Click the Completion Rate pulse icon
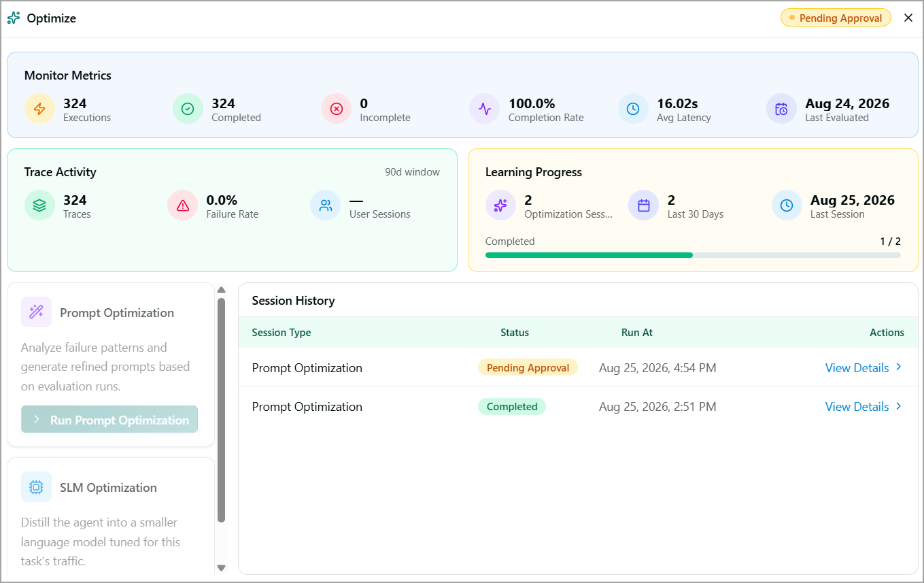Image resolution: width=924 pixels, height=583 pixels. click(x=484, y=109)
